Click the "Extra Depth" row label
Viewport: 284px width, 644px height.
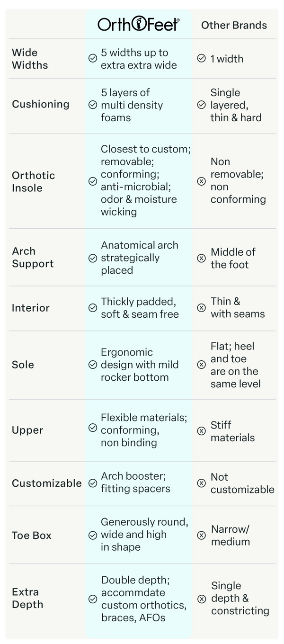[27, 598]
